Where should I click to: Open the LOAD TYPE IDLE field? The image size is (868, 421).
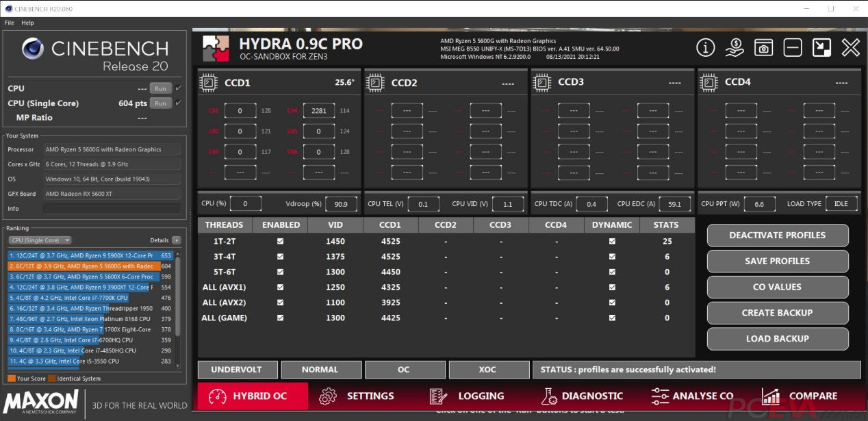841,203
